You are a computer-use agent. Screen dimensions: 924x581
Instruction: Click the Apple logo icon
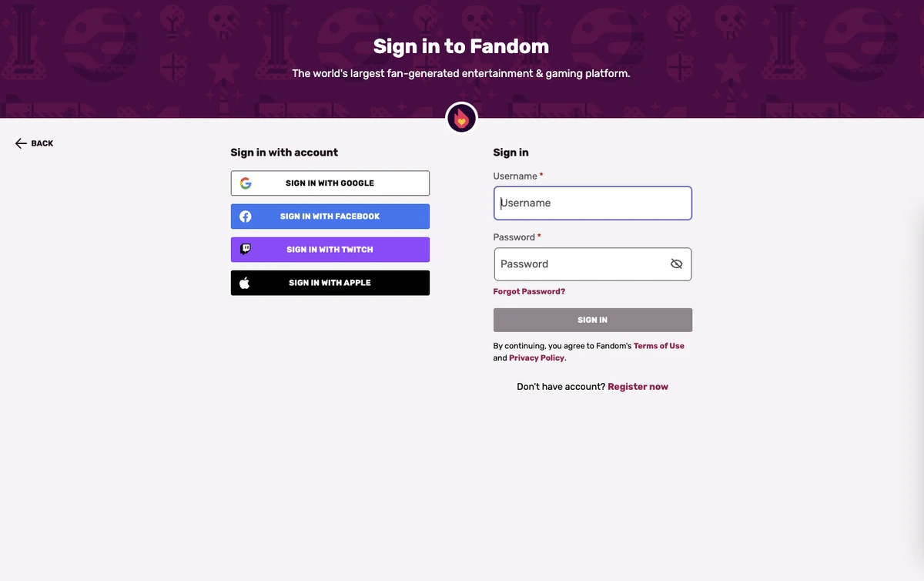point(245,283)
